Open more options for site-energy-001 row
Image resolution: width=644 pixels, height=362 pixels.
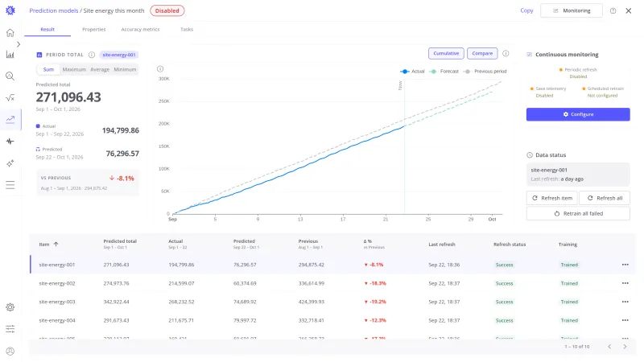pos(625,265)
